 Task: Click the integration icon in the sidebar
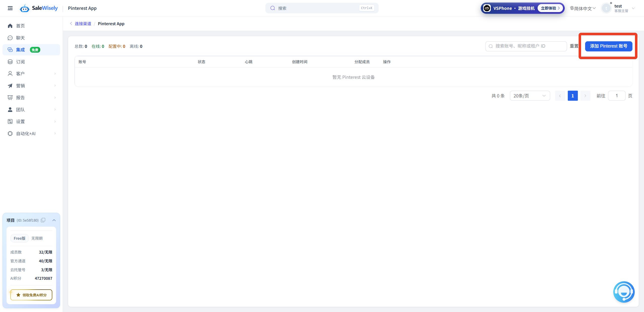pos(10,50)
